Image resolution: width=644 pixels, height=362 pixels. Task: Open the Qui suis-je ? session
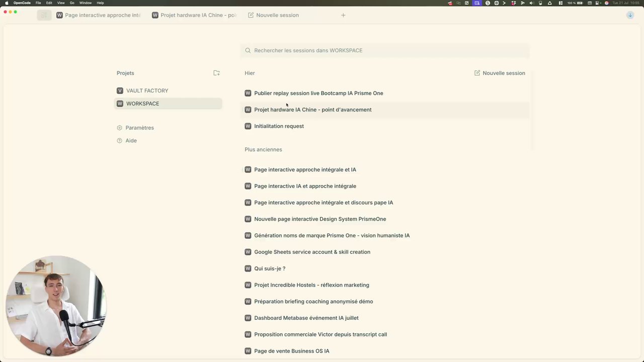pos(385,268)
